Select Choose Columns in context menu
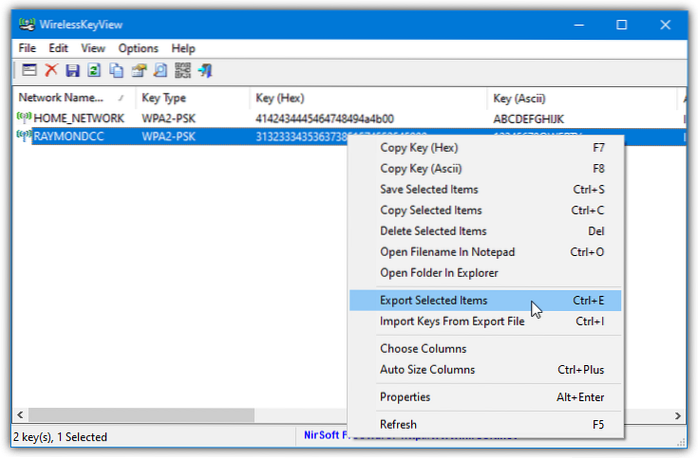The width and height of the screenshot is (698, 458). point(423,348)
